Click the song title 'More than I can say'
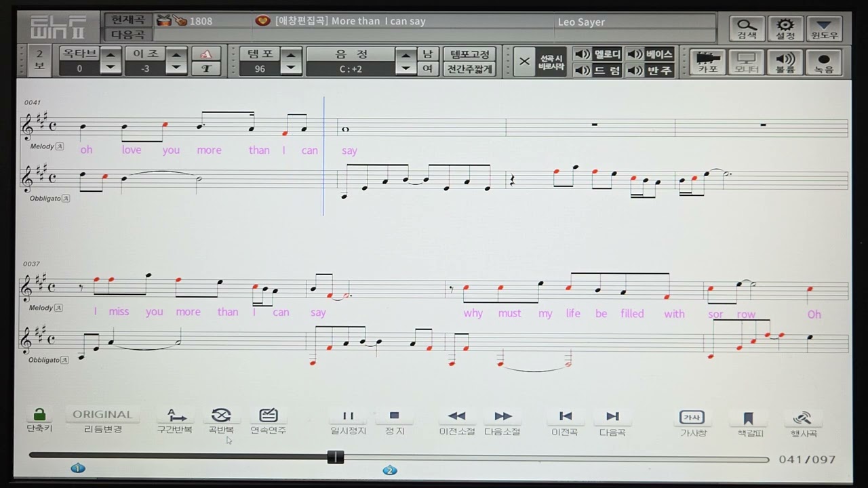This screenshot has height=488, width=868. click(x=378, y=21)
